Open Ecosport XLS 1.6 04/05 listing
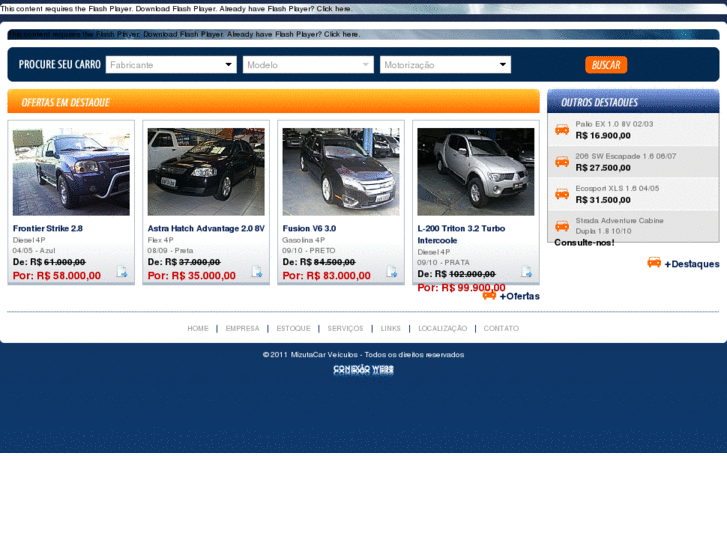Image resolution: width=727 pixels, height=545 pixels. (617, 188)
